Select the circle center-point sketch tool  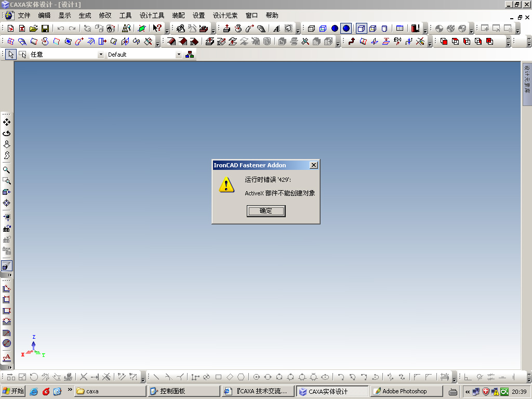pyautogui.click(x=257, y=377)
